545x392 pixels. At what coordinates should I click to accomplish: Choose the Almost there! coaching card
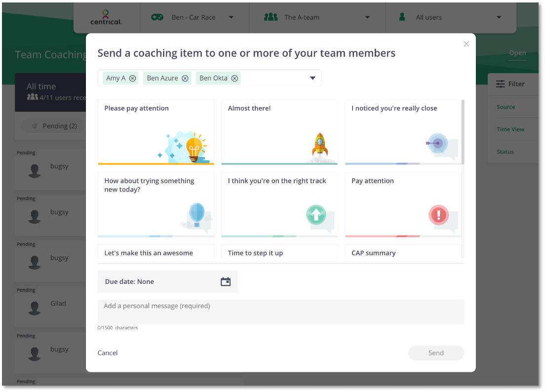(279, 132)
